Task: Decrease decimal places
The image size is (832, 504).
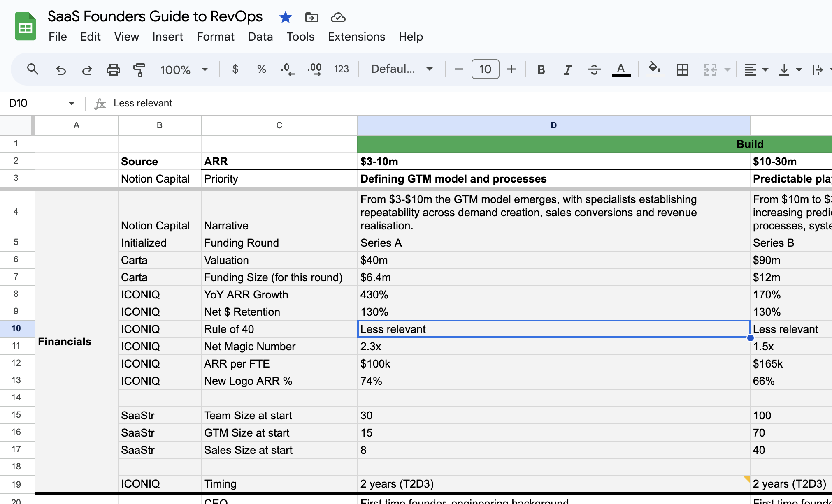Action: click(x=288, y=69)
